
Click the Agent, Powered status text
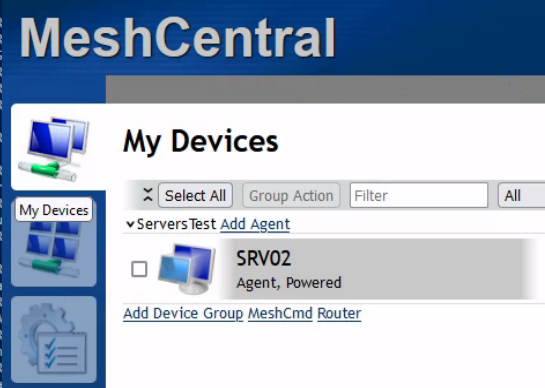pos(289,283)
